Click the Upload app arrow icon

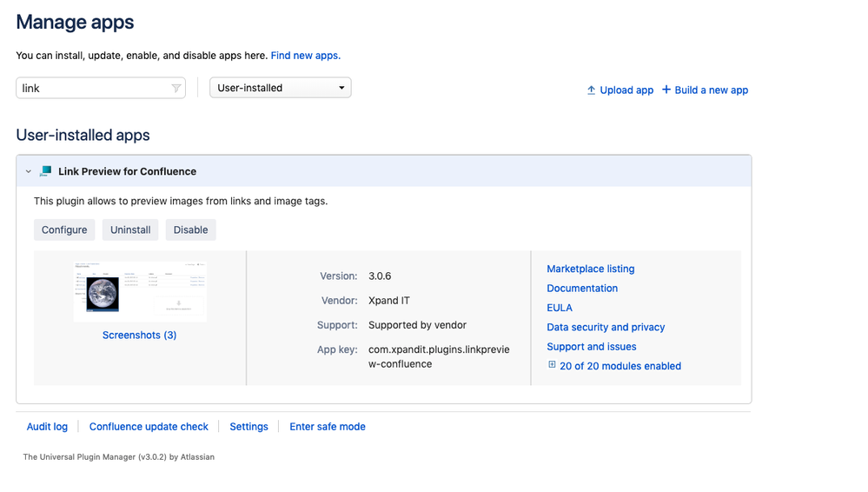pos(591,90)
